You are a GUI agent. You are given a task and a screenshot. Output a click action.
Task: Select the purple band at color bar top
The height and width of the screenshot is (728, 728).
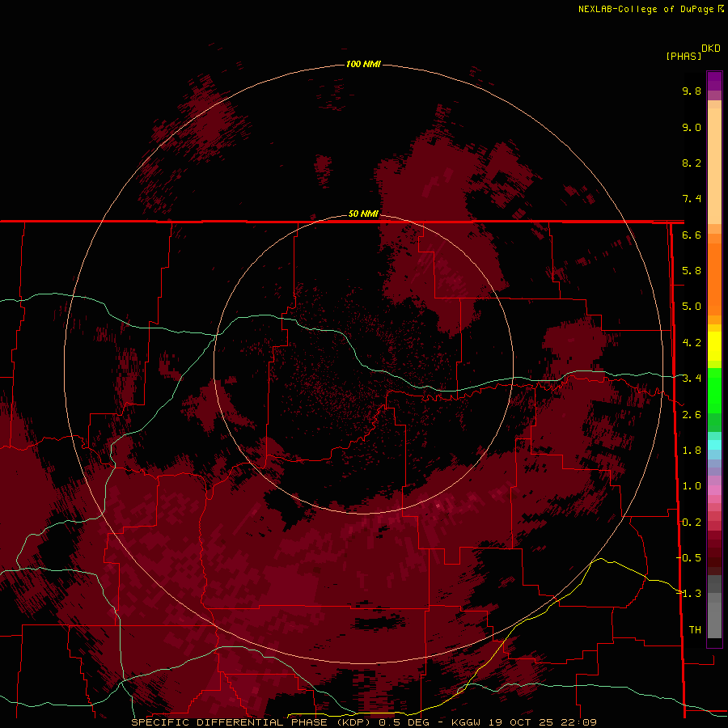[x=714, y=82]
